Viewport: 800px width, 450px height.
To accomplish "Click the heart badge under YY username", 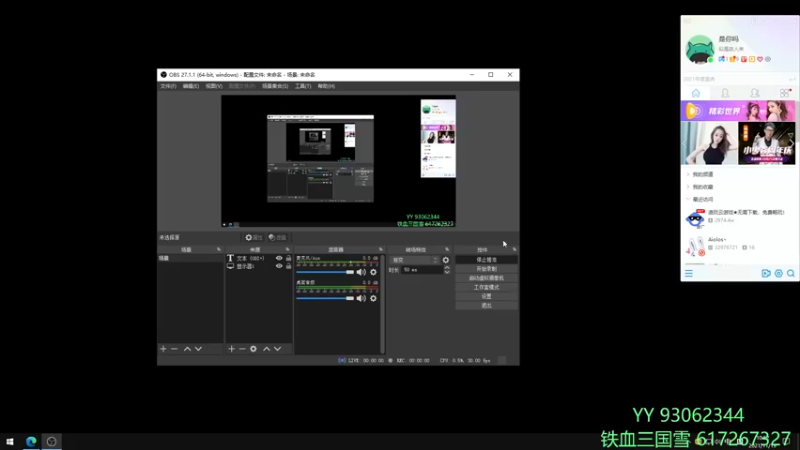I will 760,59.
